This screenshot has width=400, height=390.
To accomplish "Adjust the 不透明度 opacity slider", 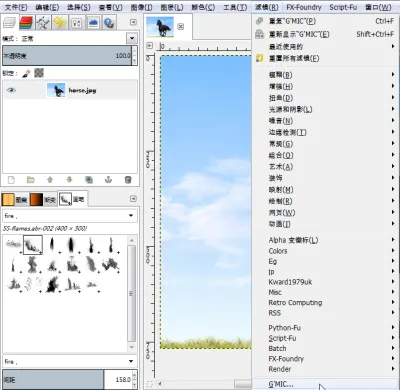I will [68, 56].
